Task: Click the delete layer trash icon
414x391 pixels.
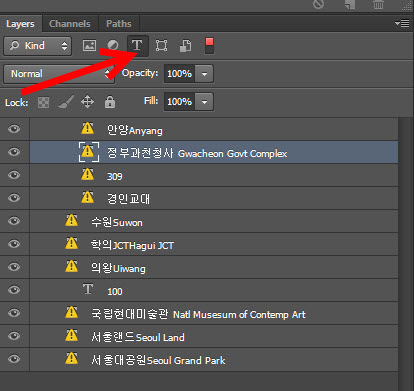Action: coord(378,4)
